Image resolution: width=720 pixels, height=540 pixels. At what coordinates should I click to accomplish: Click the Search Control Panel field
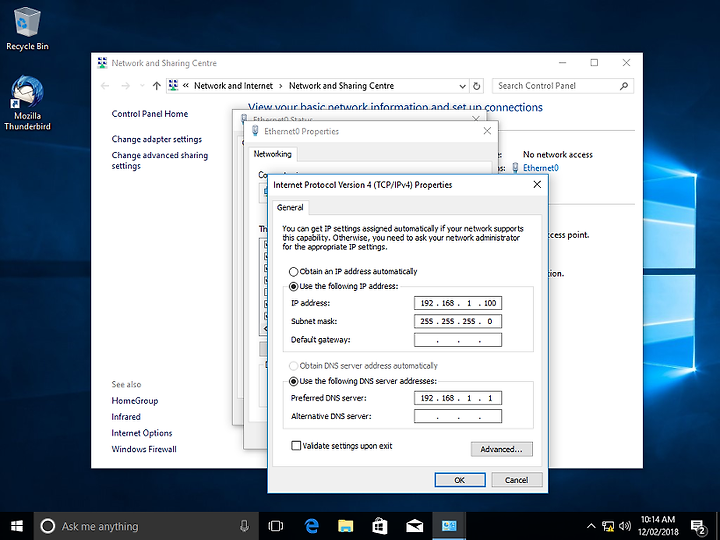point(563,86)
